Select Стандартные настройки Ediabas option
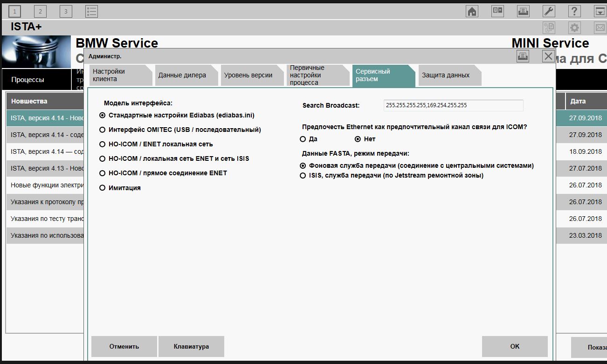Viewport: 607px width, 364px height. pyautogui.click(x=177, y=115)
